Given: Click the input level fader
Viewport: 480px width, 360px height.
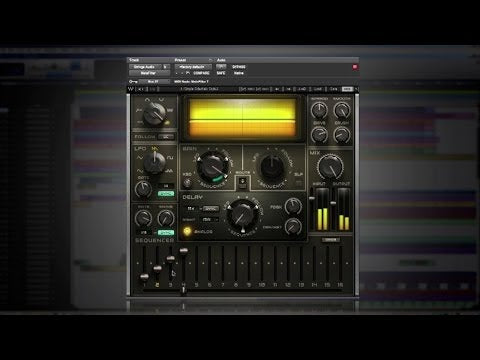Looking at the screenshot, I should 312,198.
